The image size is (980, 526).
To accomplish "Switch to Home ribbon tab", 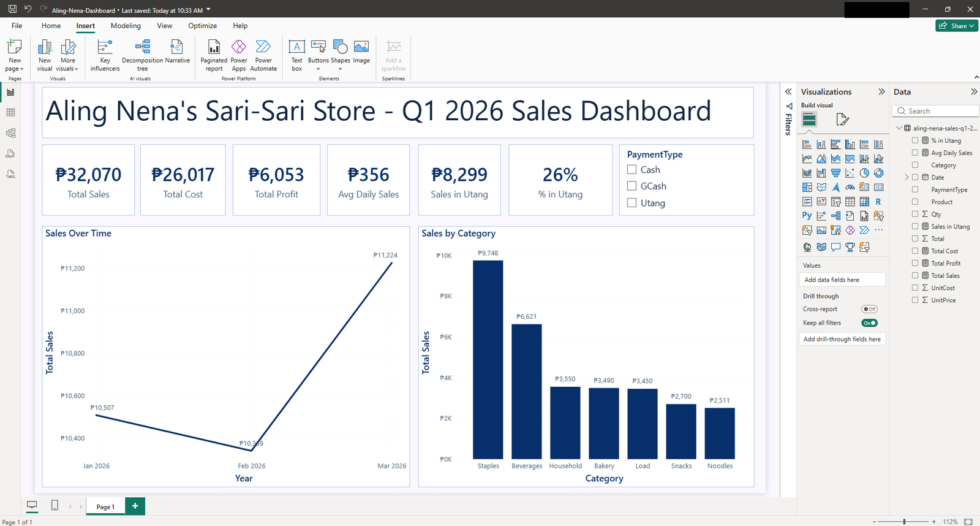I will (x=51, y=26).
